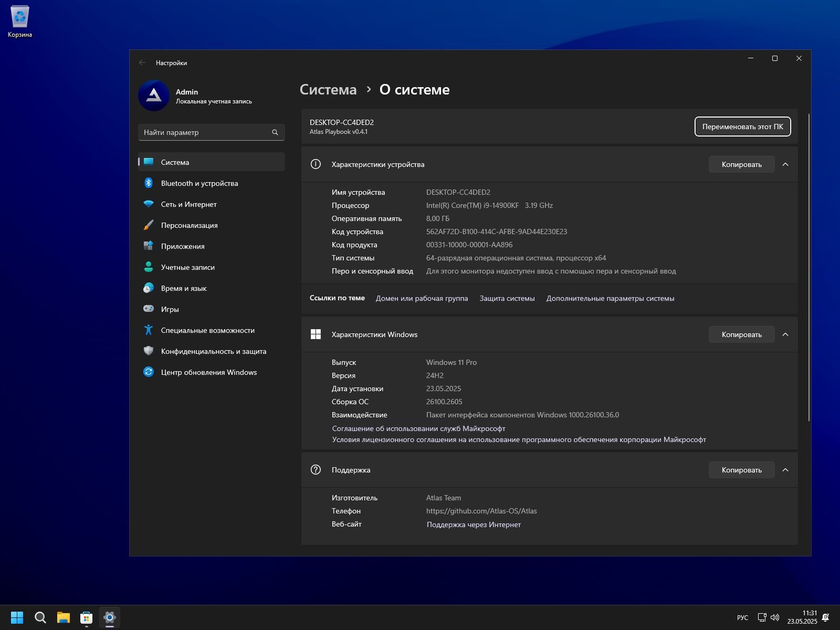Click the https://github.com/Atlas-OS/Atlas text
The height and width of the screenshot is (630, 840).
pos(481,511)
